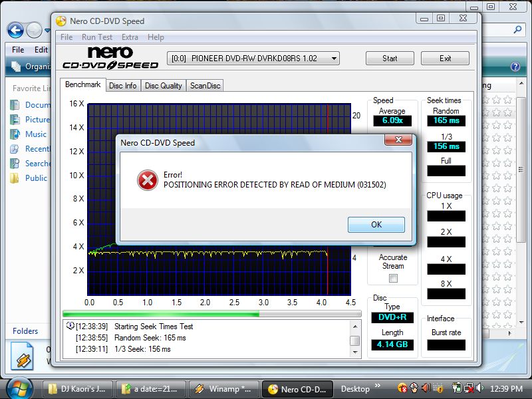Expand the Desktop toolbar chevron
This screenshot has height=399, width=532.
pyautogui.click(x=377, y=386)
